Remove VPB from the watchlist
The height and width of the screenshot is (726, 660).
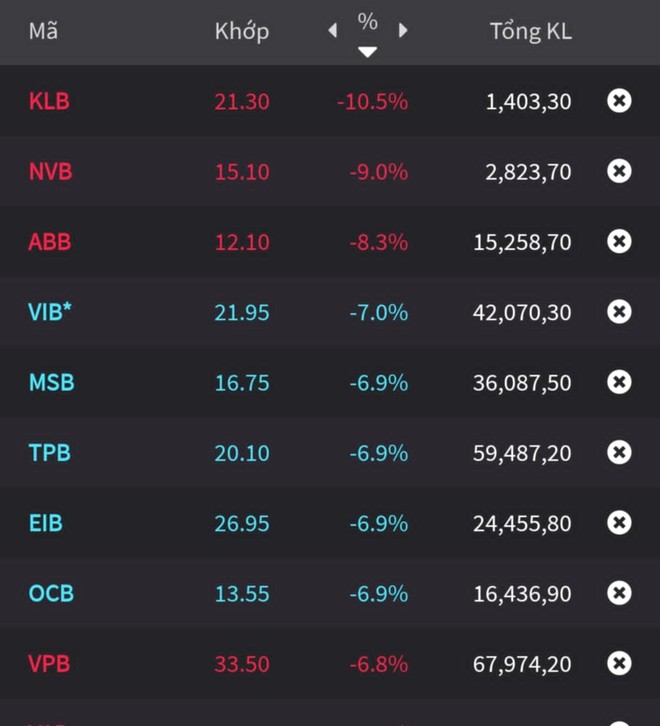tap(619, 663)
